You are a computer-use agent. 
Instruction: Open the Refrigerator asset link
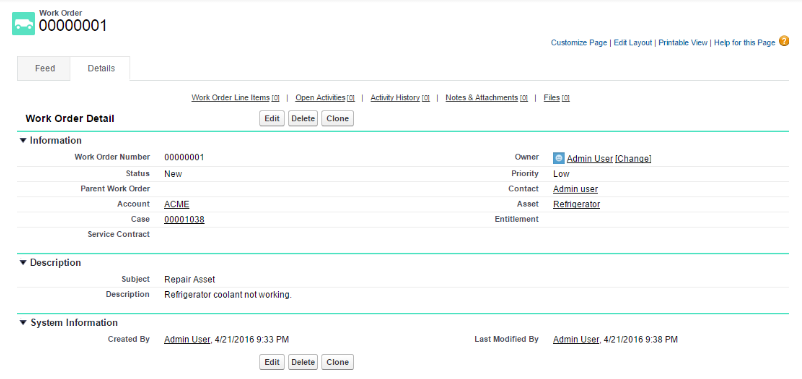576,204
